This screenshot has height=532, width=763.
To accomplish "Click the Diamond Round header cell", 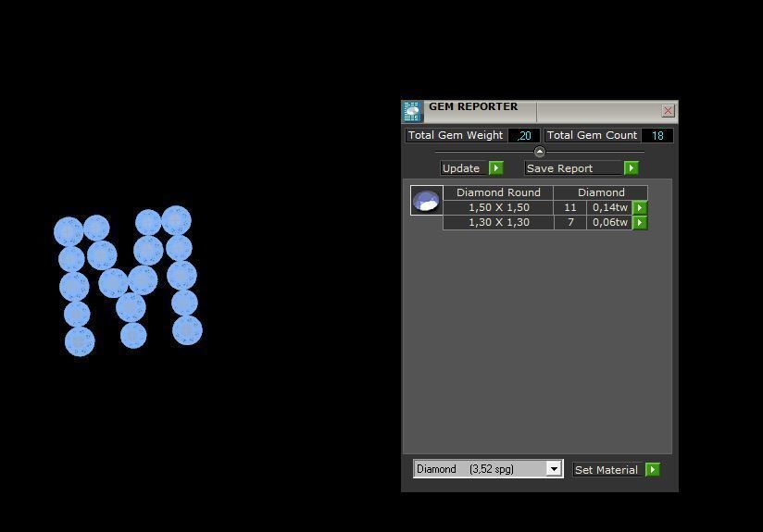I will (498, 192).
